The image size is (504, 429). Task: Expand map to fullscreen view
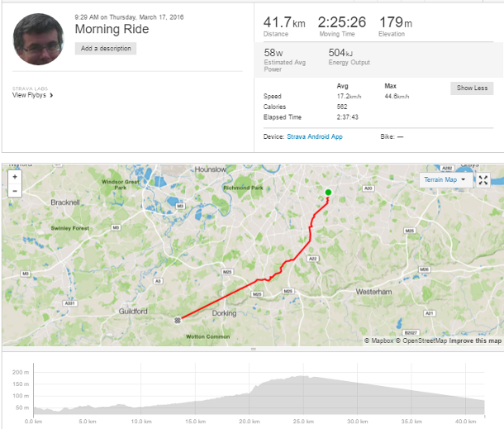[483, 180]
